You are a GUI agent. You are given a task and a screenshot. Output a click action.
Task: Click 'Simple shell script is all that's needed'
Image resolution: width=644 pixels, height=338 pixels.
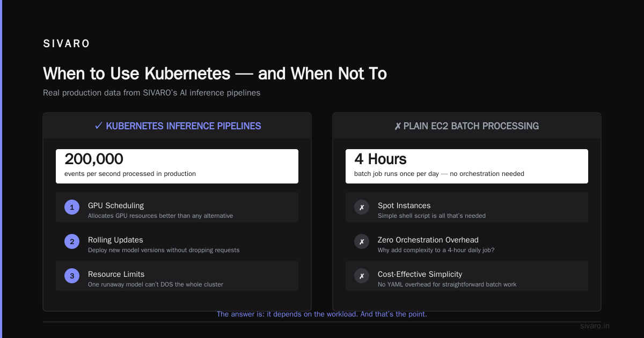click(x=431, y=216)
